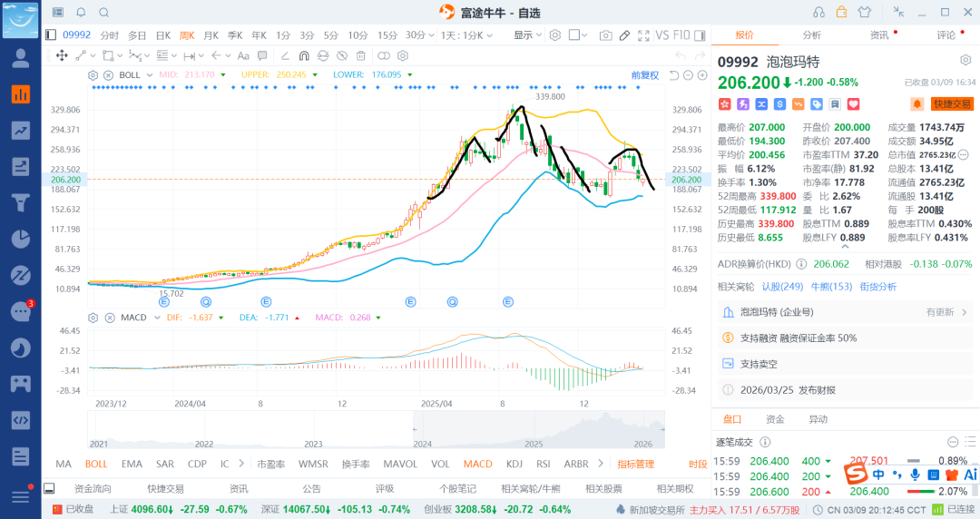Enable the KDJ indicator
The image size is (980, 519).
tap(514, 464)
